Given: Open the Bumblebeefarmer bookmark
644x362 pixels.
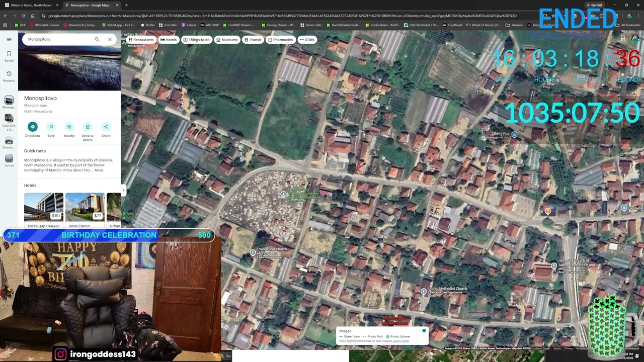Looking at the screenshot, I should click(344, 25).
